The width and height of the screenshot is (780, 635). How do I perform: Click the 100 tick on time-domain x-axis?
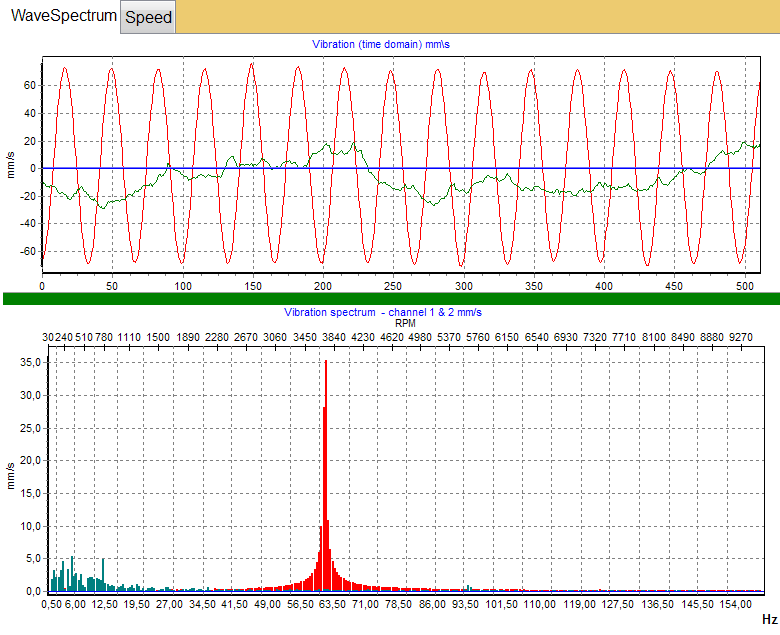tap(183, 286)
